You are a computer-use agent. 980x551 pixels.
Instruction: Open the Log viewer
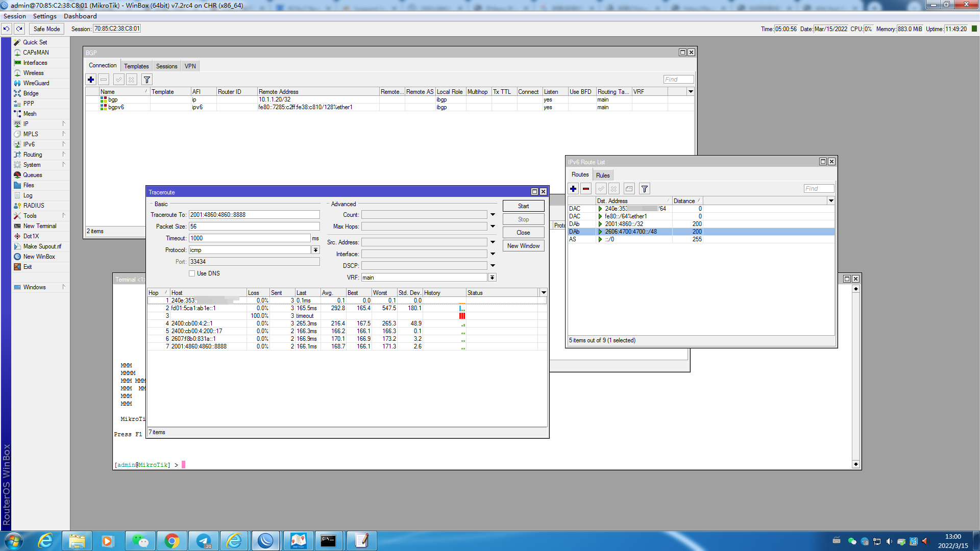tap(28, 195)
